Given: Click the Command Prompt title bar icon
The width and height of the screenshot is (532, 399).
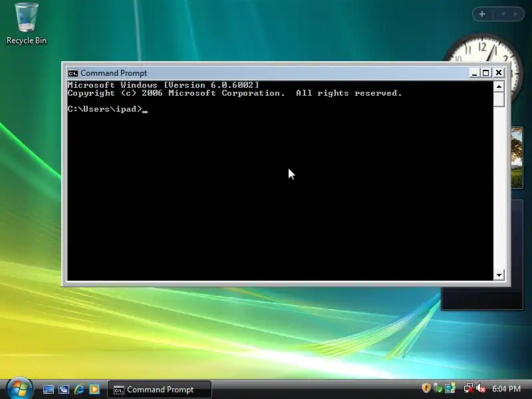Looking at the screenshot, I should click(73, 73).
